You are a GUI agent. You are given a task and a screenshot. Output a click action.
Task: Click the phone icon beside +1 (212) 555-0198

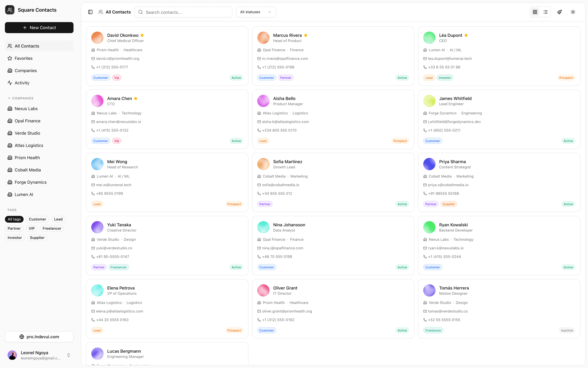click(x=259, y=67)
